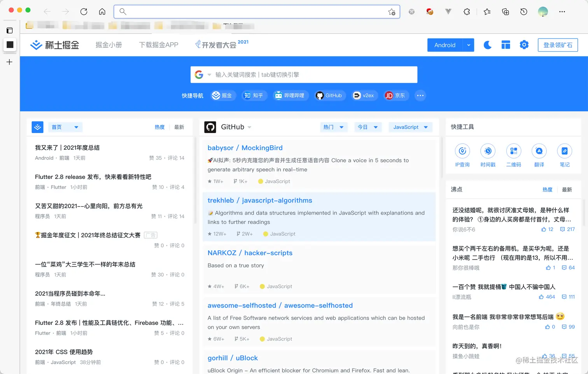Open the 开发者大会 2021 menu item
Screen dimensions: 588x374
tap(222, 44)
